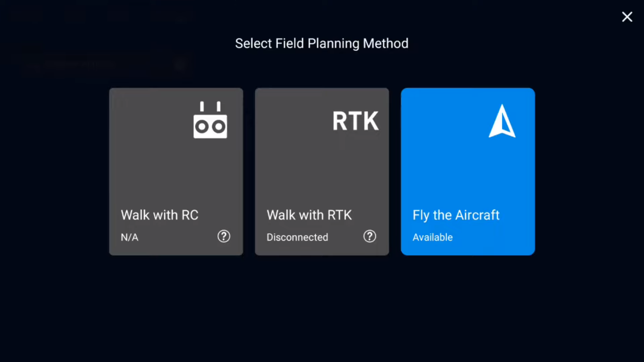Click the RTK logo on the middle card
This screenshot has width=644, height=362.
pos(355,121)
